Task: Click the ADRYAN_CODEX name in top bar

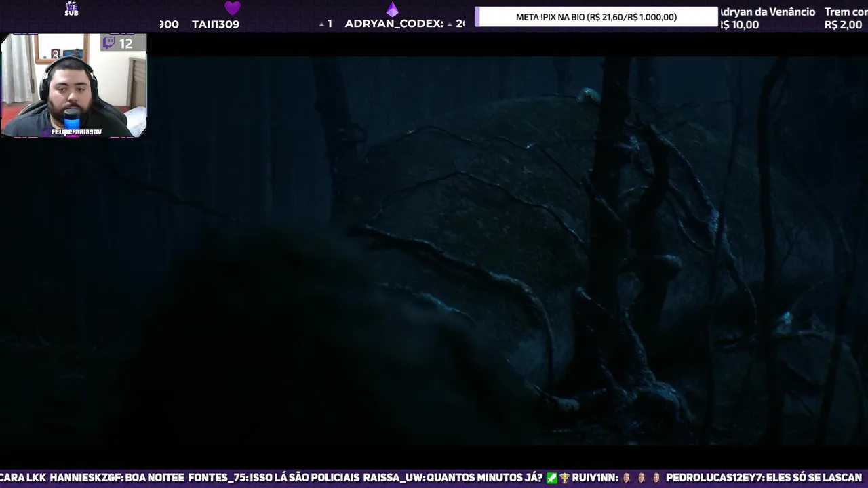Action: pyautogui.click(x=394, y=24)
